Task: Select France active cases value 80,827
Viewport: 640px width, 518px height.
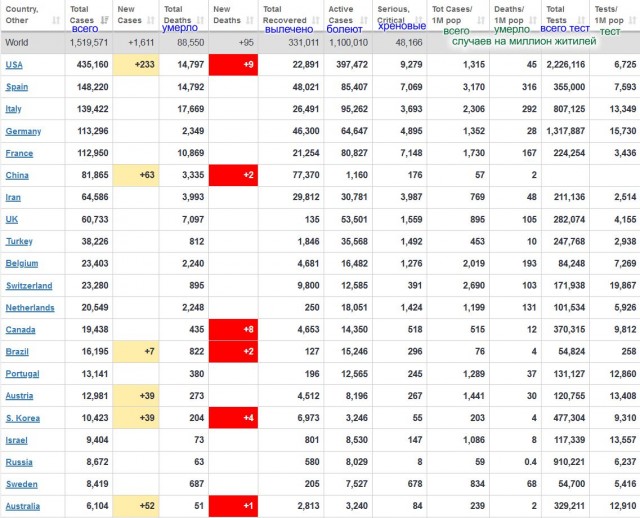Action: click(354, 153)
